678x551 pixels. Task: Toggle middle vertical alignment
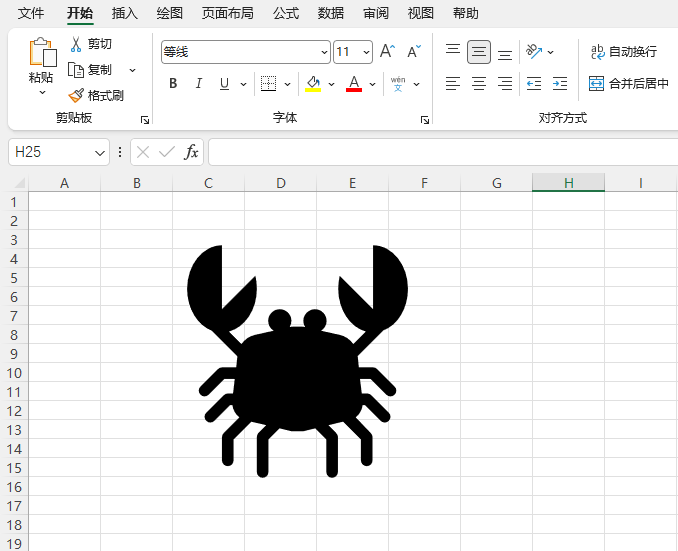coord(479,52)
